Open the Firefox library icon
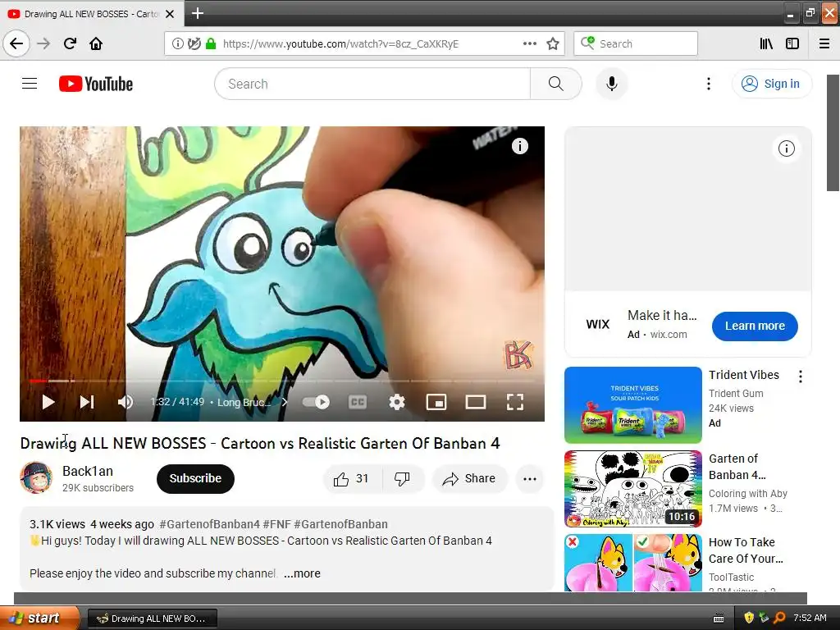This screenshot has width=840, height=630. coord(766,43)
